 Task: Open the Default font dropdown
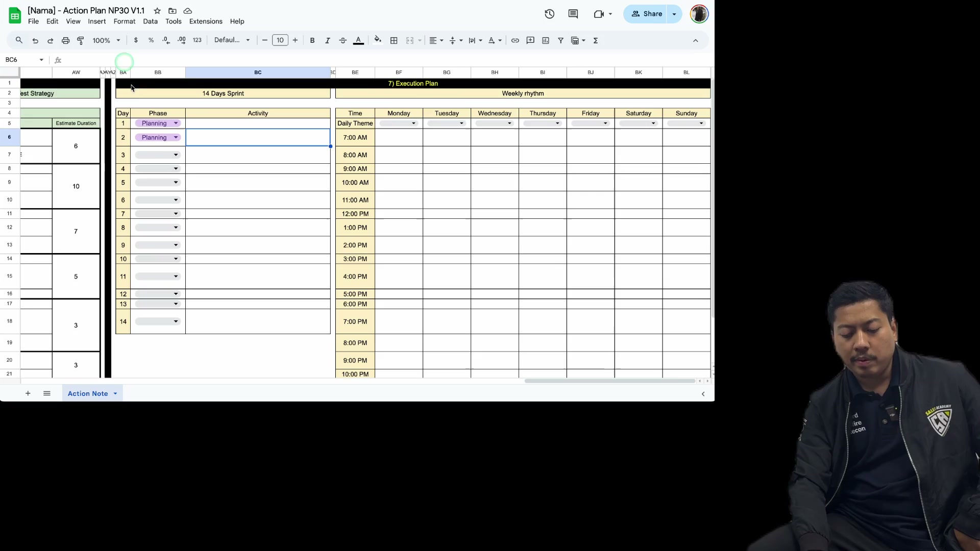click(232, 40)
